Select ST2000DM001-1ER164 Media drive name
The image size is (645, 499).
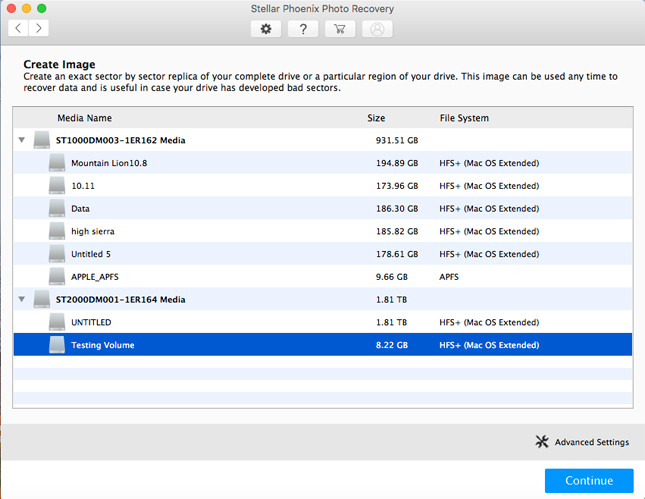[x=121, y=299]
